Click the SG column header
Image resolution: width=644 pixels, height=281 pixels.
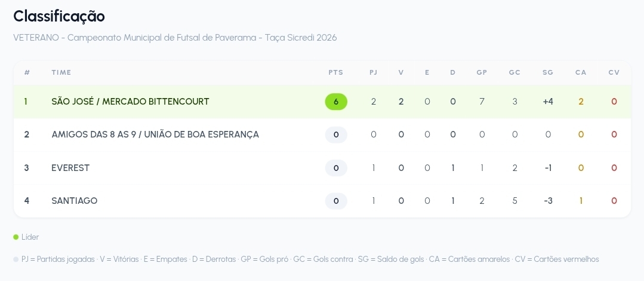point(548,72)
